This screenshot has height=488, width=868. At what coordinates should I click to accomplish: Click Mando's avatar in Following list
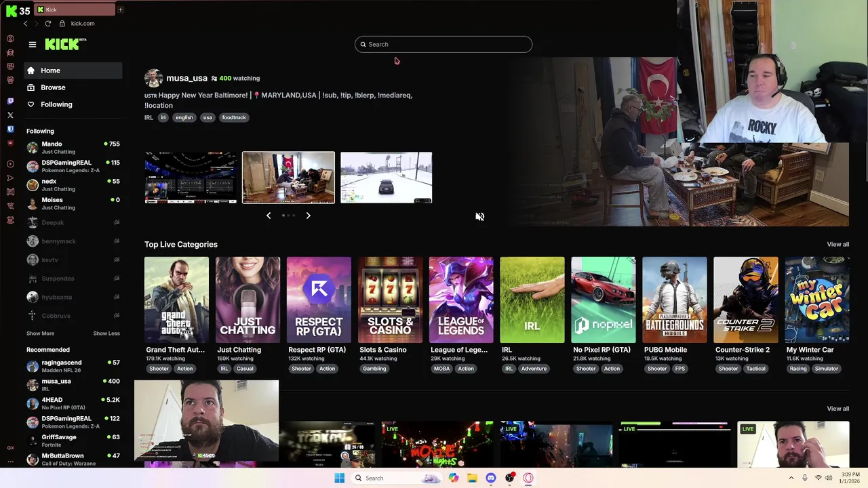tap(33, 147)
